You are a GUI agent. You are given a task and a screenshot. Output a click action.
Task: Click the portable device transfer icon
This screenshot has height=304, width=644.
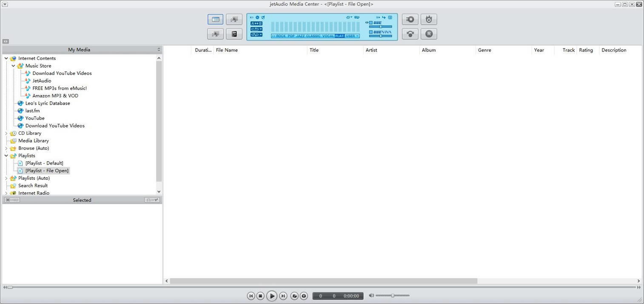[x=234, y=34]
